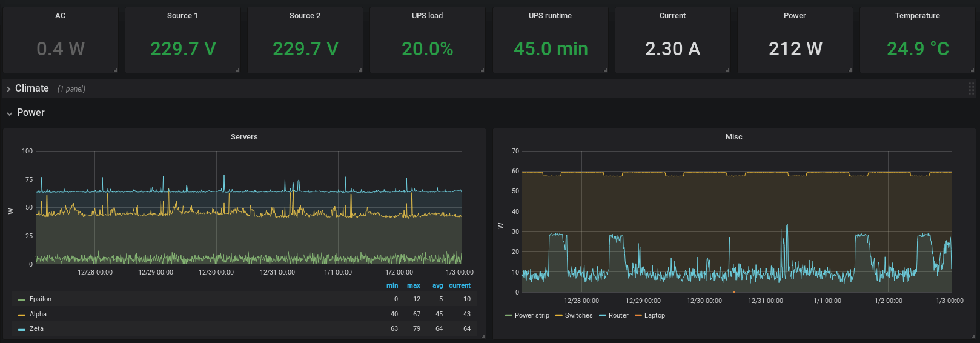Click the Servers panel resize corner handle
This screenshot has height=343, width=980.
[483, 336]
